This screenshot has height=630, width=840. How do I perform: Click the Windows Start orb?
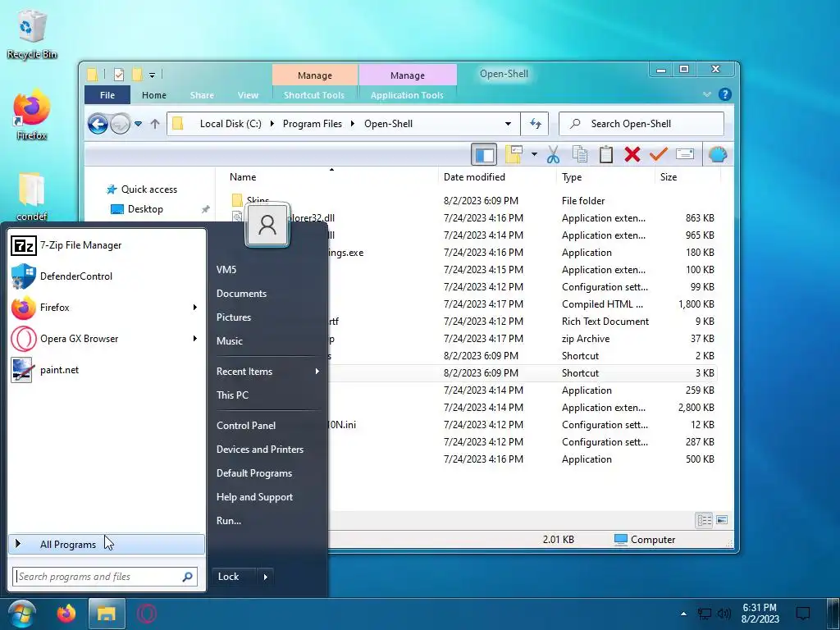(x=21, y=614)
